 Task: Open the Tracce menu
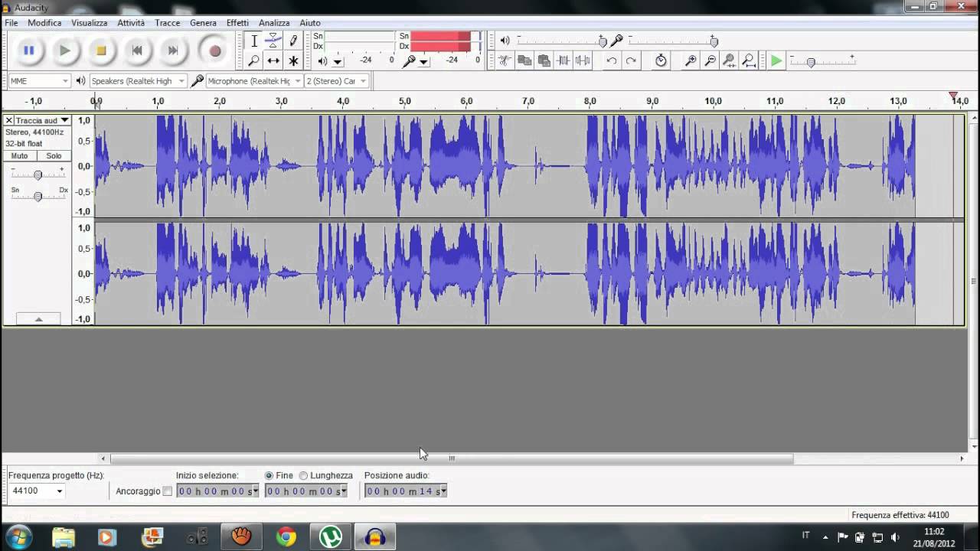[x=168, y=23]
